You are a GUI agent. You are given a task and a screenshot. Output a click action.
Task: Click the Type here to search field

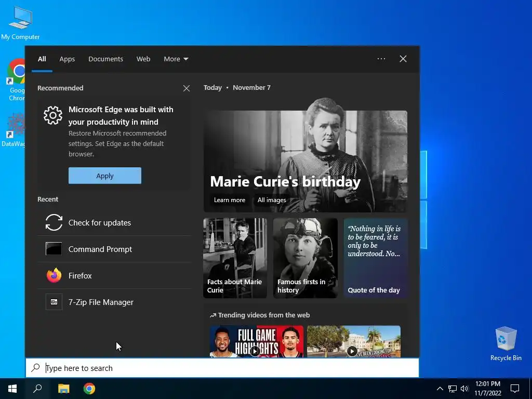coord(222,368)
